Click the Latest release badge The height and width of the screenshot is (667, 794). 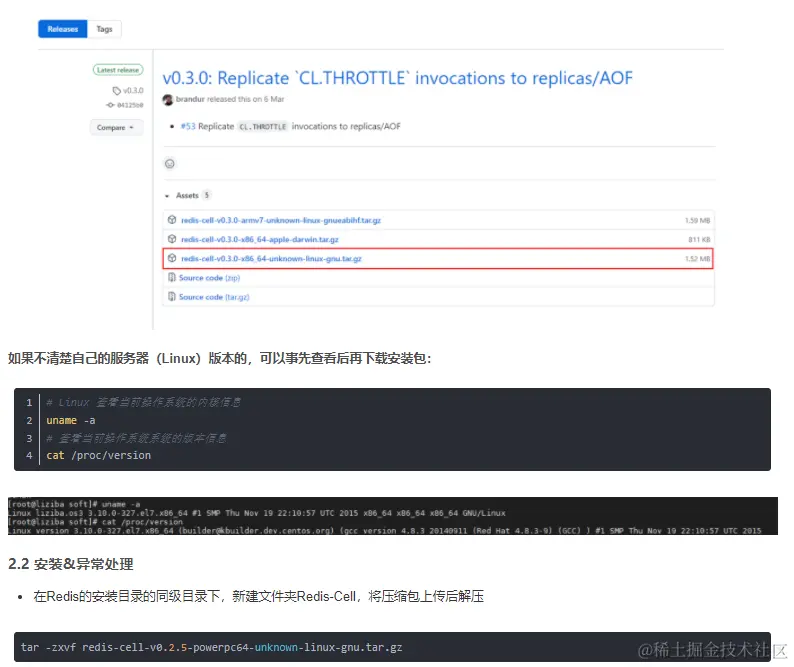[x=118, y=70]
